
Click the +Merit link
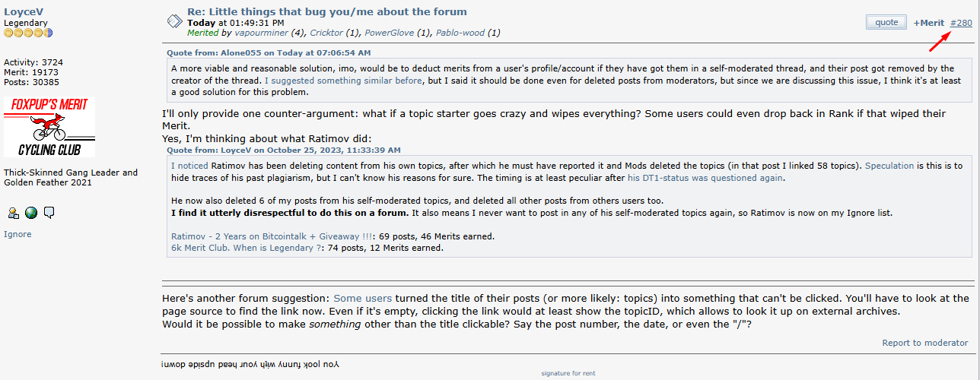(928, 23)
